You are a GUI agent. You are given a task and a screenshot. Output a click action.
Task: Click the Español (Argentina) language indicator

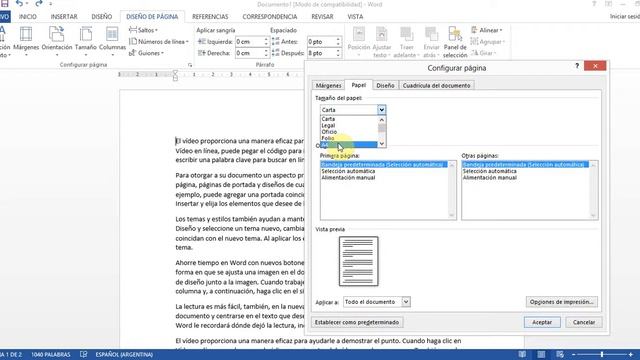[x=124, y=355]
